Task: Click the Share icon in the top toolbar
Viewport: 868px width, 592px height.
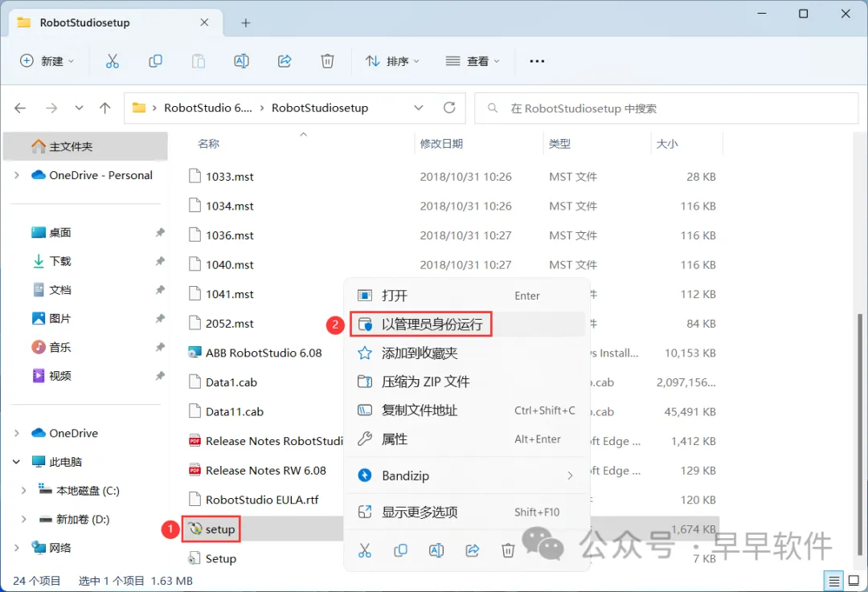Action: 285,61
